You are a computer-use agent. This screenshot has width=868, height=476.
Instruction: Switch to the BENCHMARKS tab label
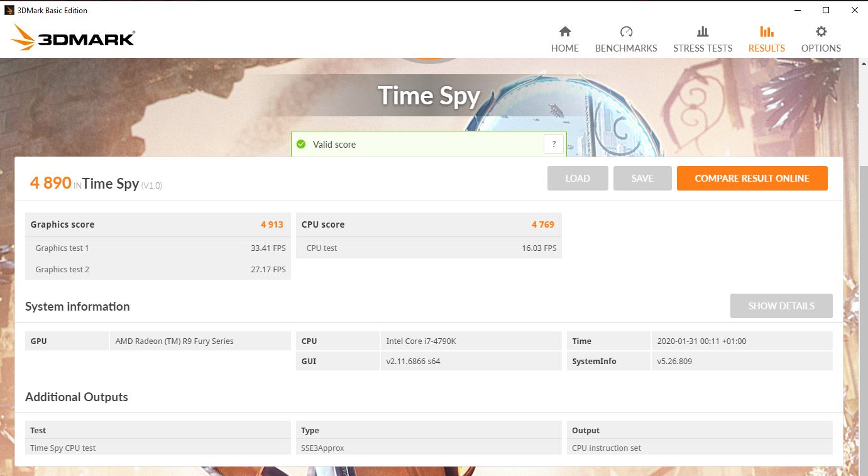(626, 48)
